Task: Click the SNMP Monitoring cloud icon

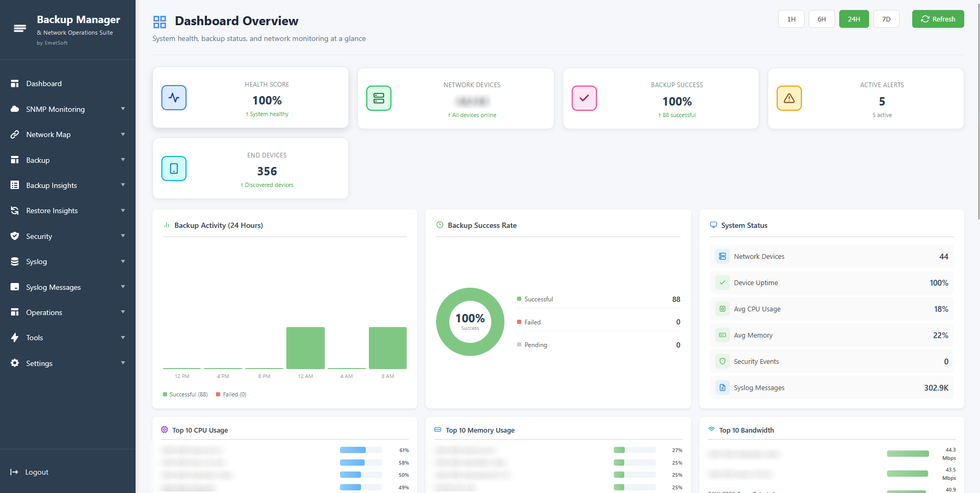Action: pos(15,109)
